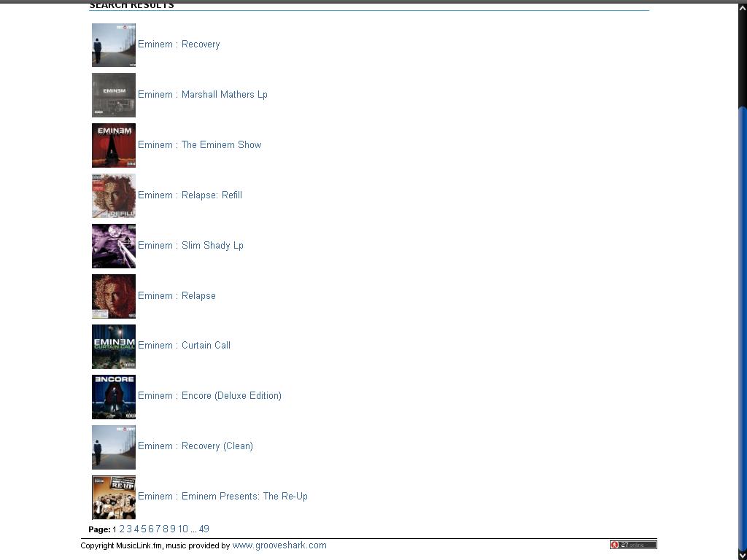Go to results page 6
This screenshot has width=747, height=560.
[x=150, y=529]
